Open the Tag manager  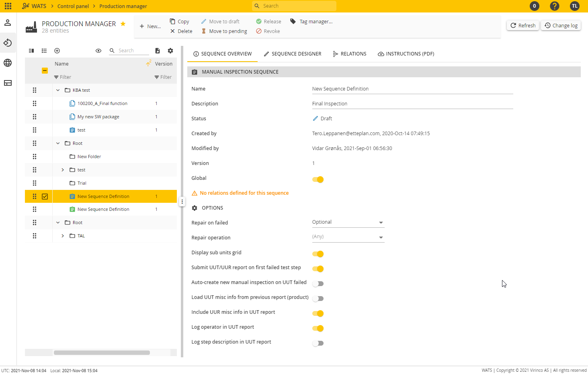click(311, 21)
